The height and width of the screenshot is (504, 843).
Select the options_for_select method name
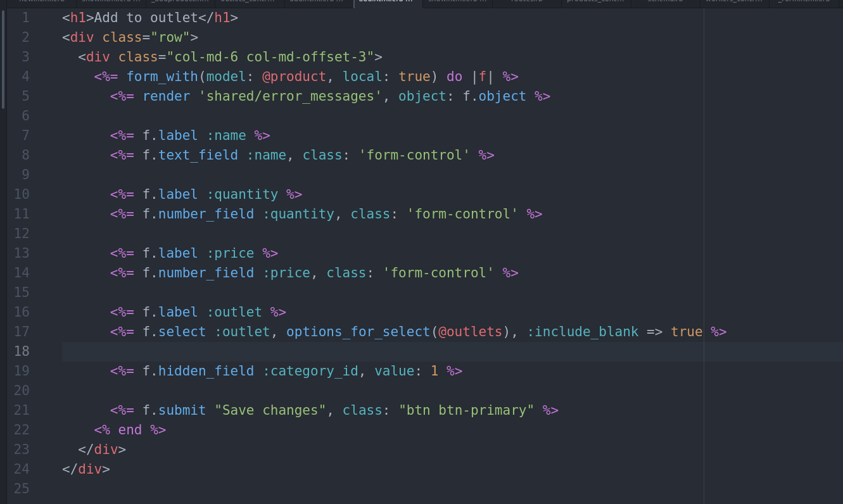pyautogui.click(x=358, y=331)
